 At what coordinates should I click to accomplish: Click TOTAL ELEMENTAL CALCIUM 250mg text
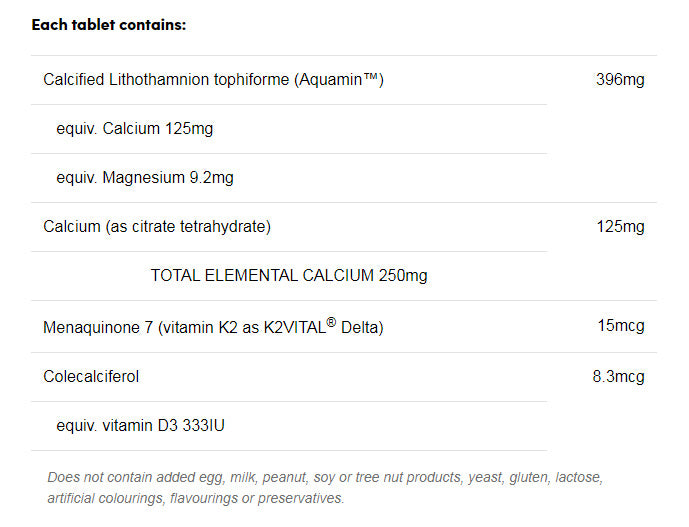click(289, 276)
